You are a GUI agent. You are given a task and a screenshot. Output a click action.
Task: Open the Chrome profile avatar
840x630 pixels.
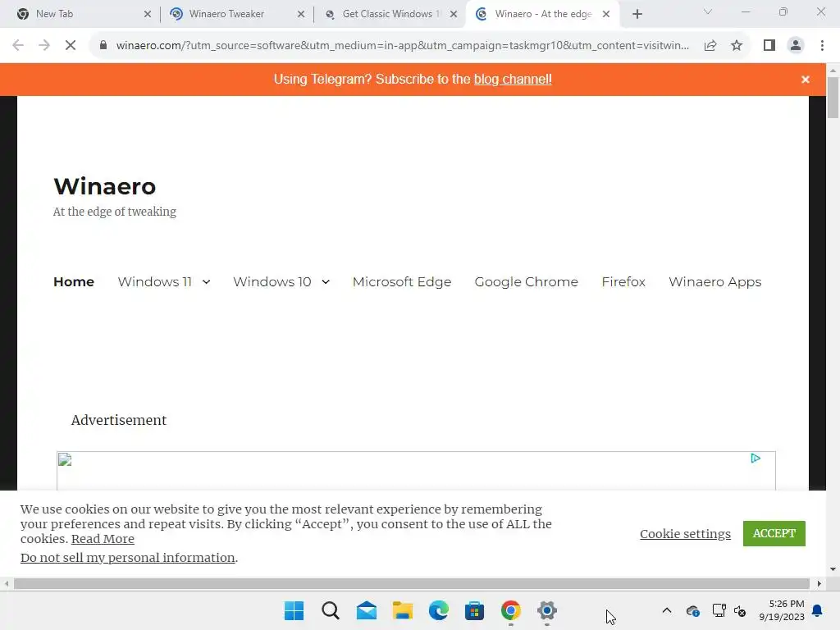point(796,46)
